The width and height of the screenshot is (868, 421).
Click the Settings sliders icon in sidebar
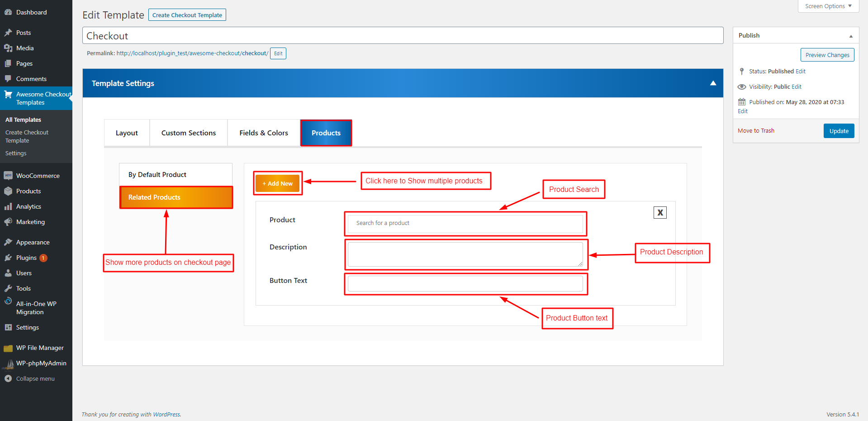click(x=8, y=327)
